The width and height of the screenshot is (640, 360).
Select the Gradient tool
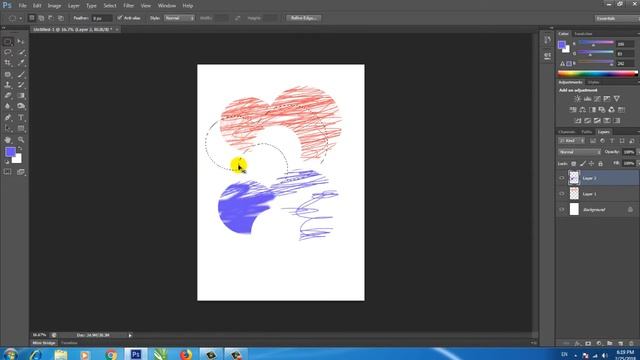[21, 96]
